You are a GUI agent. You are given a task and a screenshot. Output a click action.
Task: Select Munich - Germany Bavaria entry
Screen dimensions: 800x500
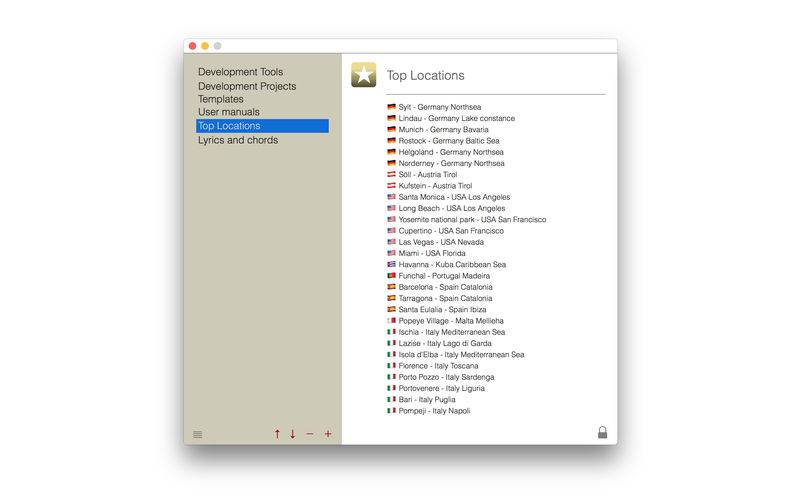pos(443,130)
